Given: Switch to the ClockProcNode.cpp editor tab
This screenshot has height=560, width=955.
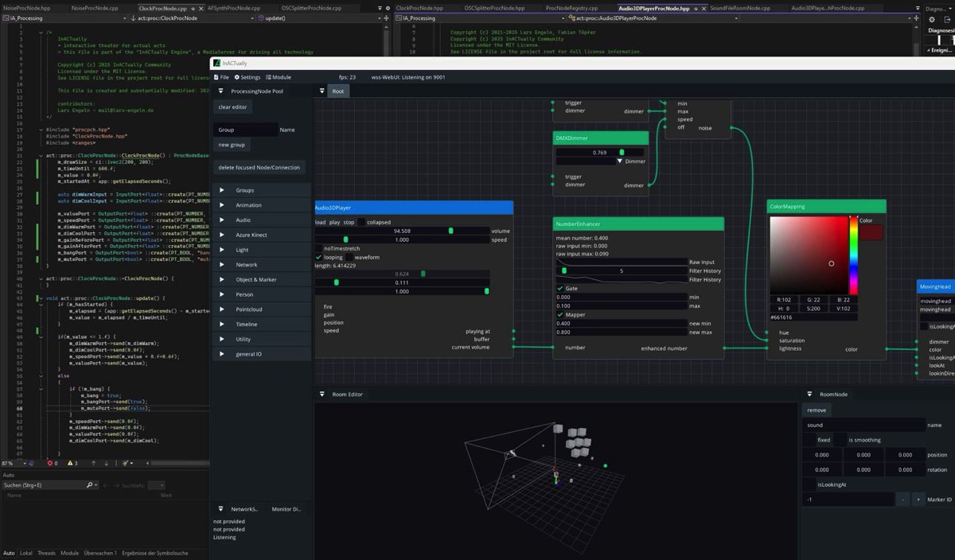Looking at the screenshot, I should (x=162, y=8).
